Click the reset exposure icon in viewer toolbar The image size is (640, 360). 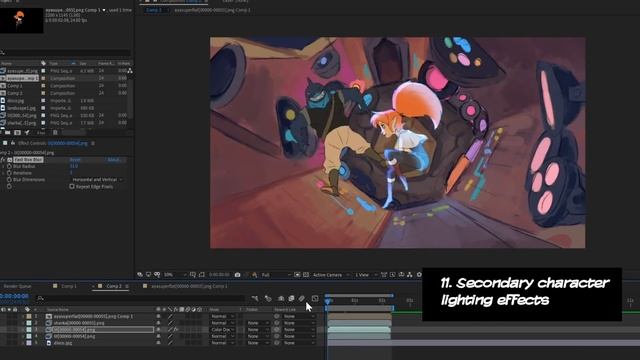pos(418,275)
